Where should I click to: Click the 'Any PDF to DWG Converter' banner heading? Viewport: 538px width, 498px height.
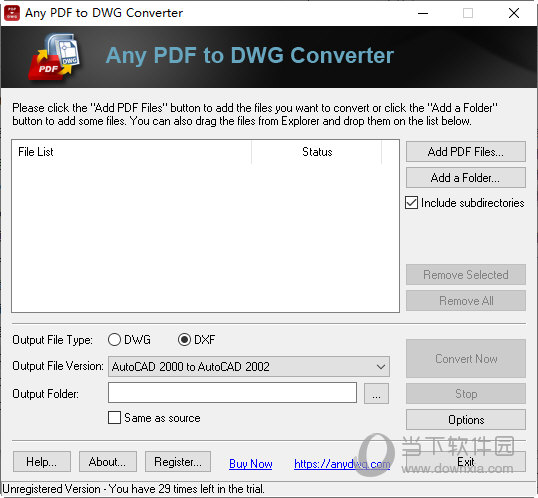tap(250, 55)
